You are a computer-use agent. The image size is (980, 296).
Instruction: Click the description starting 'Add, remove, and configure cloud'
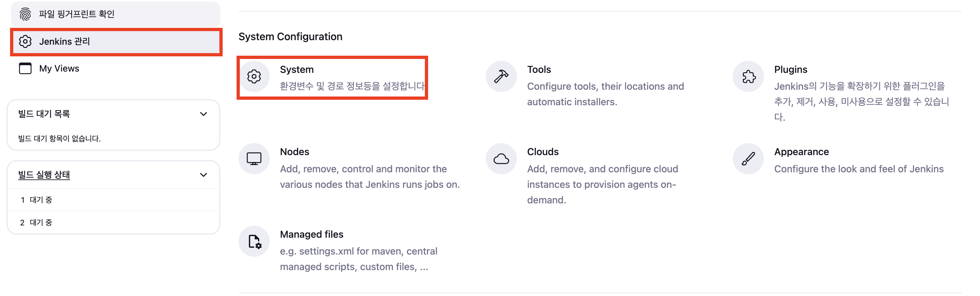point(602,184)
